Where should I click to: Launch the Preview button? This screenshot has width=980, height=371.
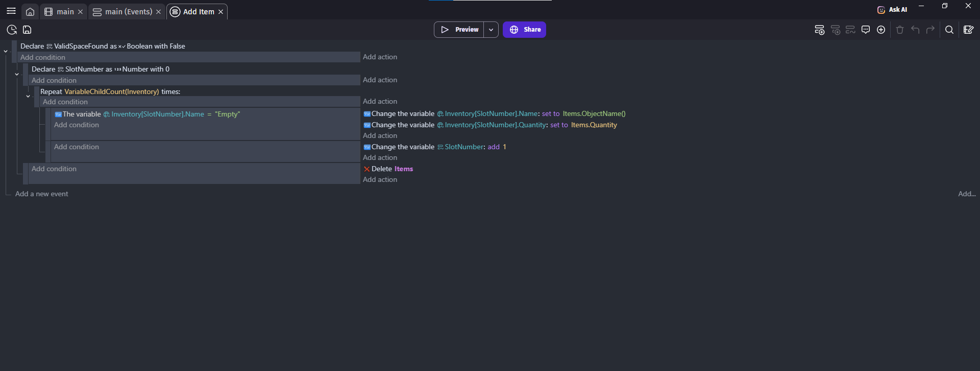point(459,30)
